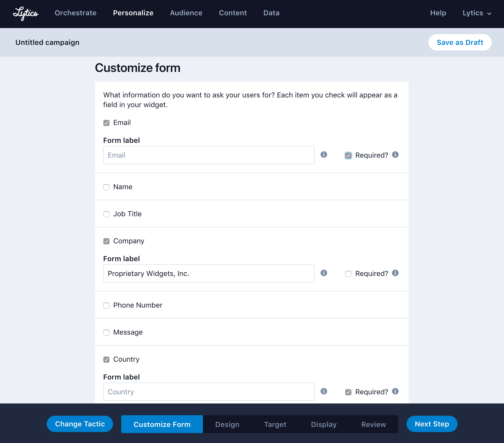504x443 pixels.
Task: Go to the Review step tab
Action: 373,424
